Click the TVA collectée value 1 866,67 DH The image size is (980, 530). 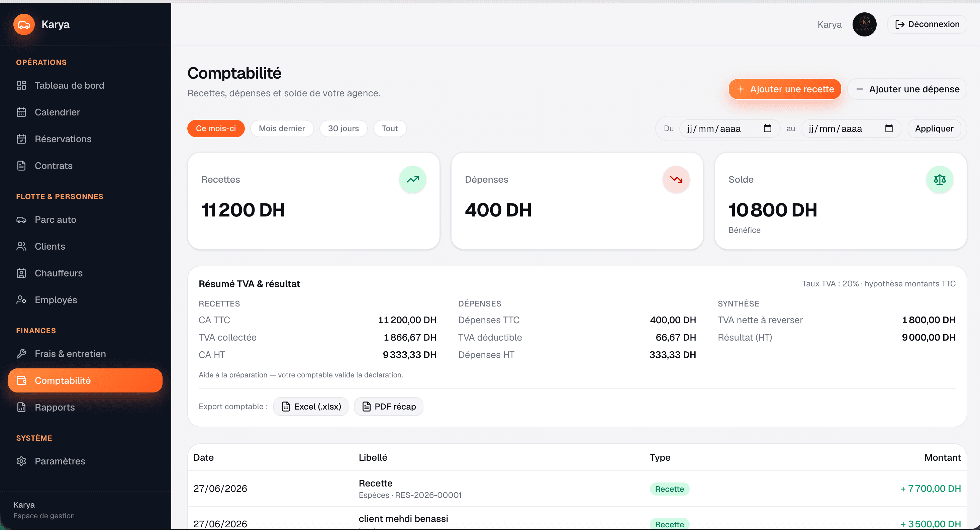tap(410, 338)
